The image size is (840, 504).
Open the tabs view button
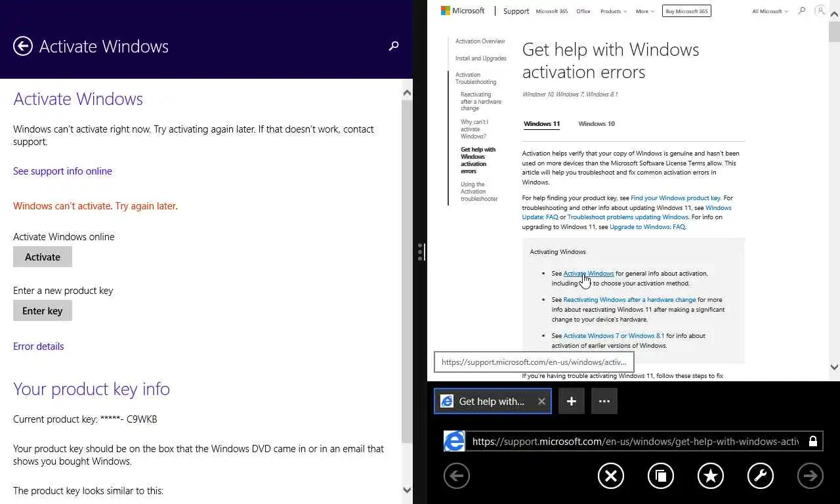(x=661, y=476)
